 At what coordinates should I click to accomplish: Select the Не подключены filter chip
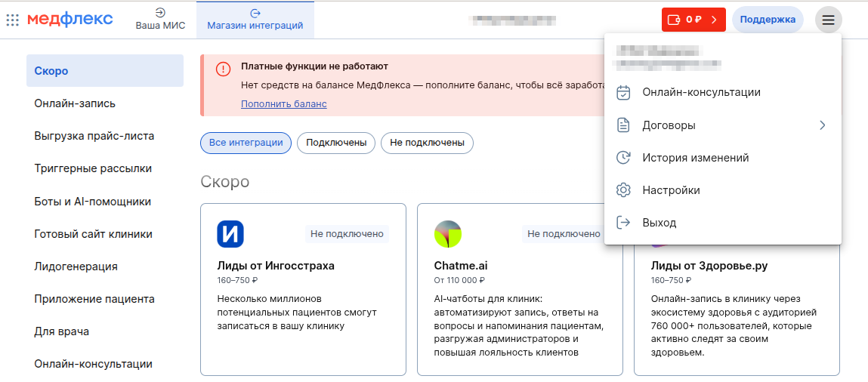427,143
